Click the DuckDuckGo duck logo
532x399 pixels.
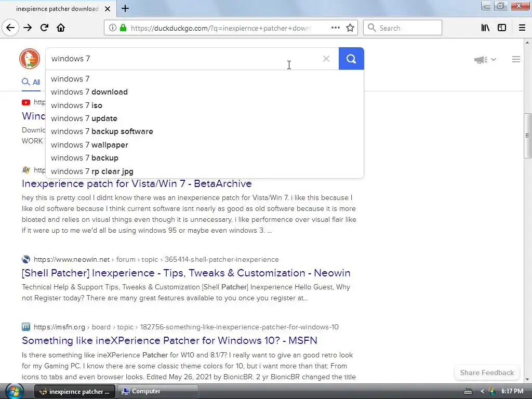point(30,59)
